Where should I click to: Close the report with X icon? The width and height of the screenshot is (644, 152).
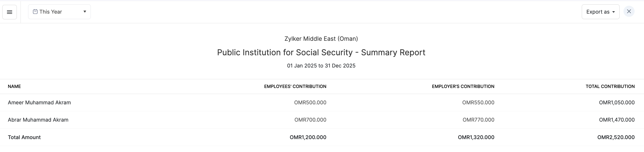tap(629, 12)
